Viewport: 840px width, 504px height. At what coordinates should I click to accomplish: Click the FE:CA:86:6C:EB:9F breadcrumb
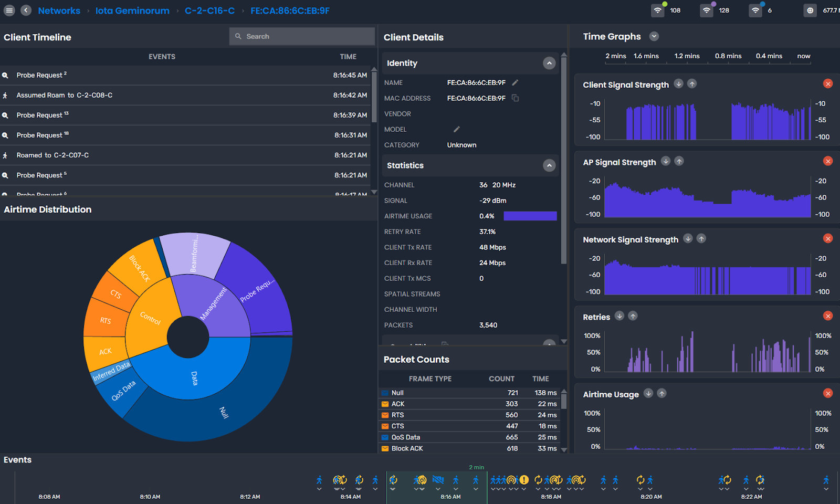290,10
